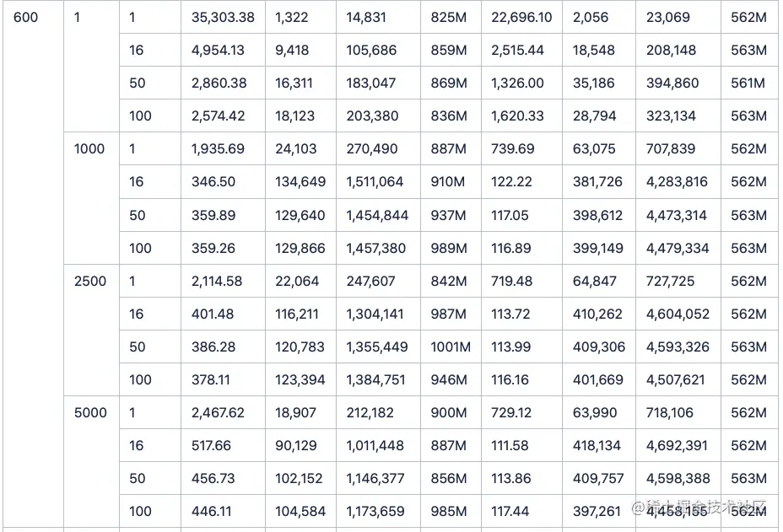Select the row group labeled 1000
This screenshot has height=532, width=783.
[x=89, y=149]
